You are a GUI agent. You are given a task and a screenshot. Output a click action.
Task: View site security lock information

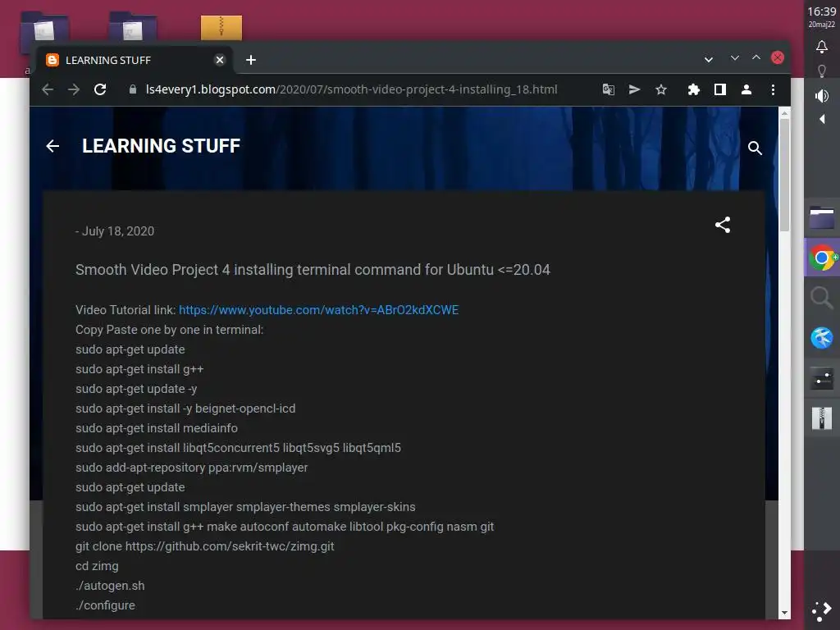132,89
